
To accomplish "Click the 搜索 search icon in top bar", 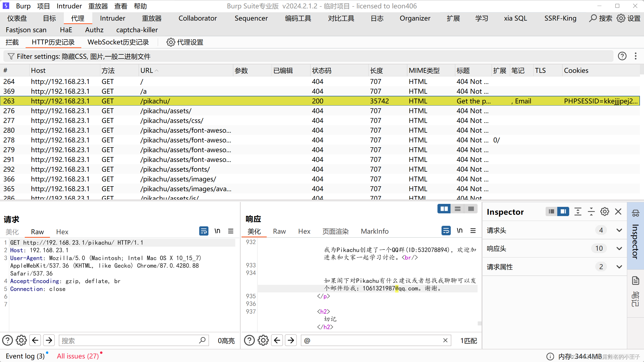I will point(594,18).
